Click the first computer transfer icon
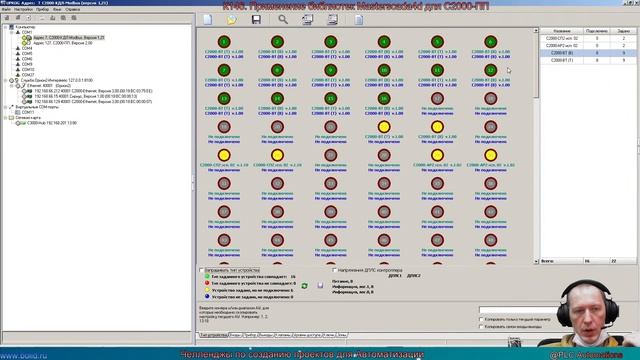640x360 pixels. coord(307,19)
